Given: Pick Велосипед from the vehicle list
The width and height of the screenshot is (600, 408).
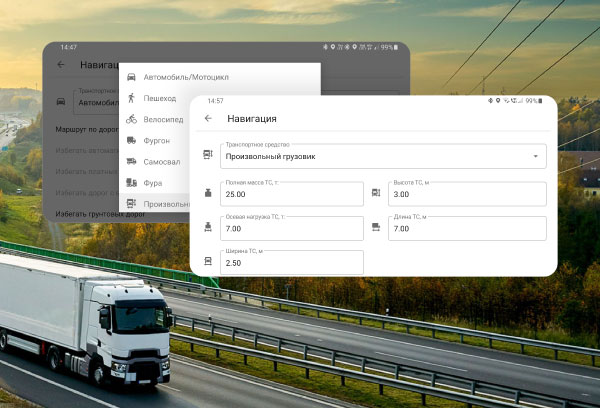Looking at the screenshot, I should coord(166,119).
